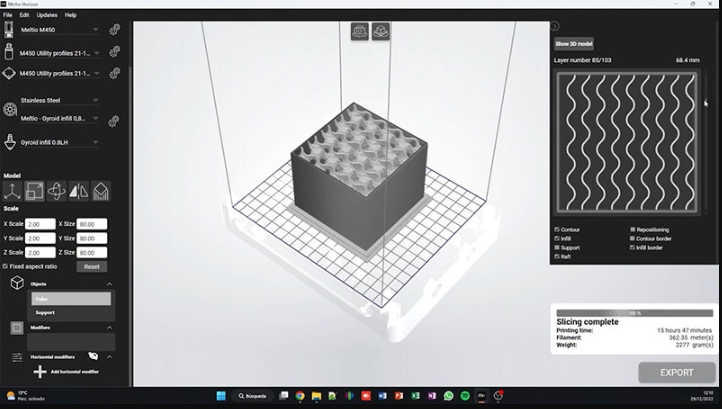The width and height of the screenshot is (722, 409).
Task: Open the Meltio M450 printer dropdown
Action: click(x=59, y=30)
